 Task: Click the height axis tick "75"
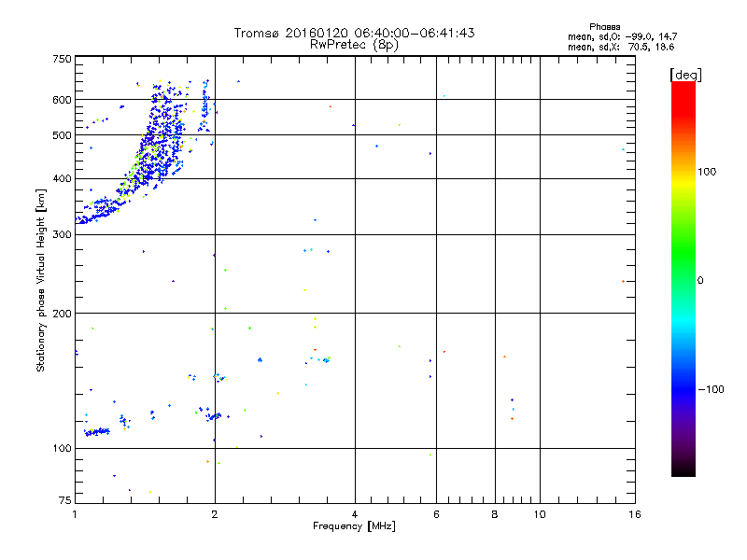coord(65,500)
